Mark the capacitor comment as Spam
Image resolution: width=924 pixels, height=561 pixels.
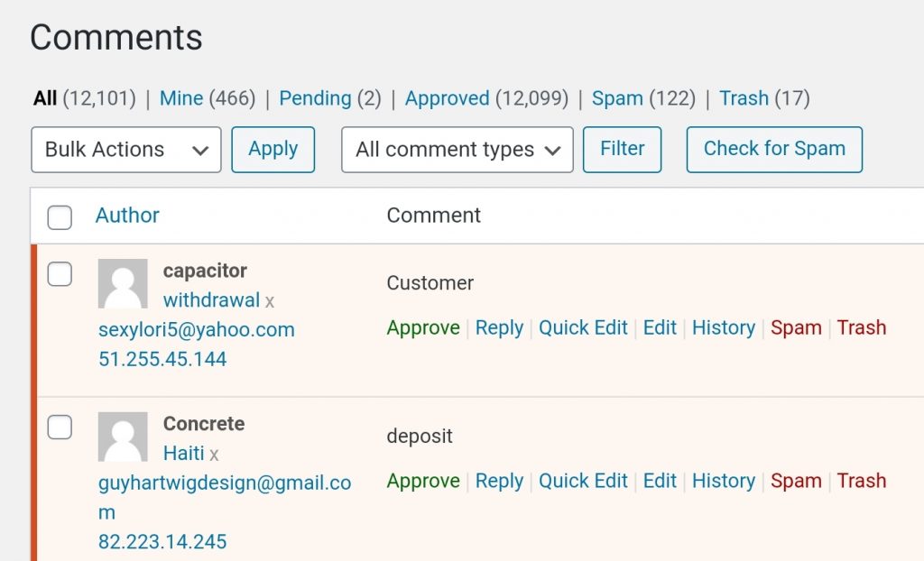pyautogui.click(x=796, y=327)
